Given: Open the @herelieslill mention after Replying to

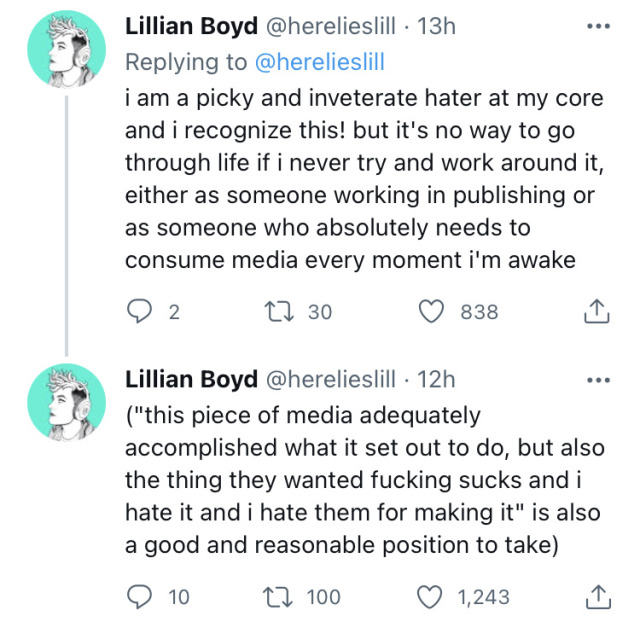Looking at the screenshot, I should click(x=320, y=62).
